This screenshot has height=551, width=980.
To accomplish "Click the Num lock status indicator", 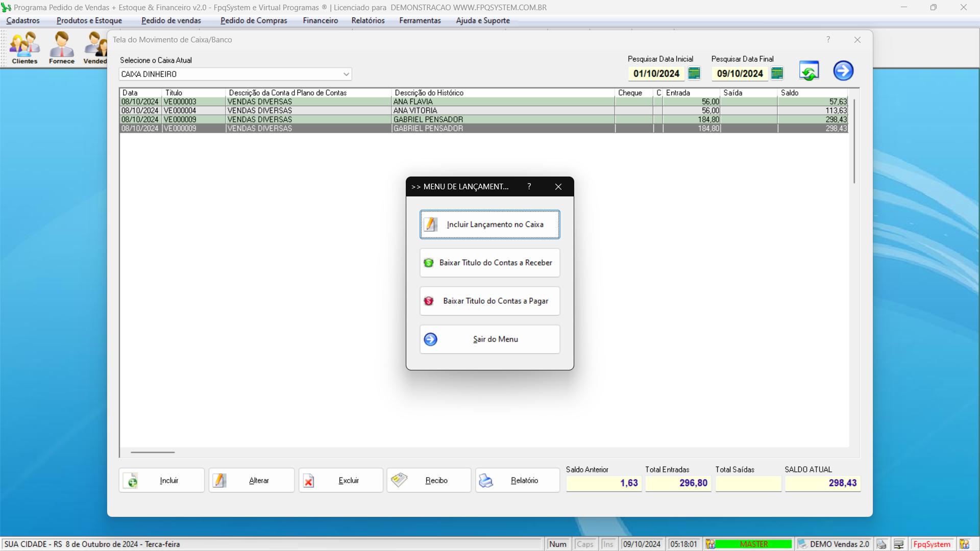I will click(x=558, y=544).
